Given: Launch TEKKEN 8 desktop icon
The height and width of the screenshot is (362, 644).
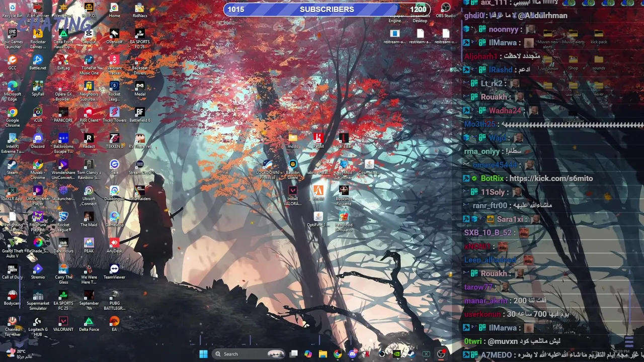Looking at the screenshot, I should (114, 141).
